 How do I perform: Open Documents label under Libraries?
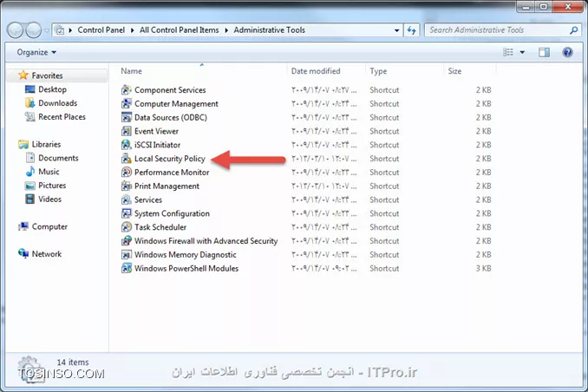click(x=58, y=158)
